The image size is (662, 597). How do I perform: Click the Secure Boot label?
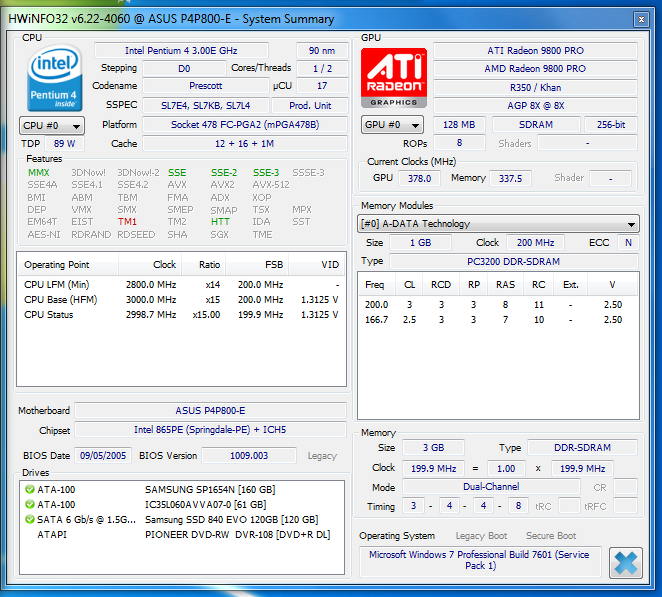click(551, 536)
